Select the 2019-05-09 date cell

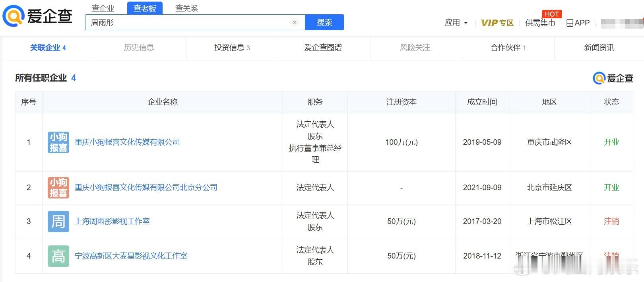[482, 142]
